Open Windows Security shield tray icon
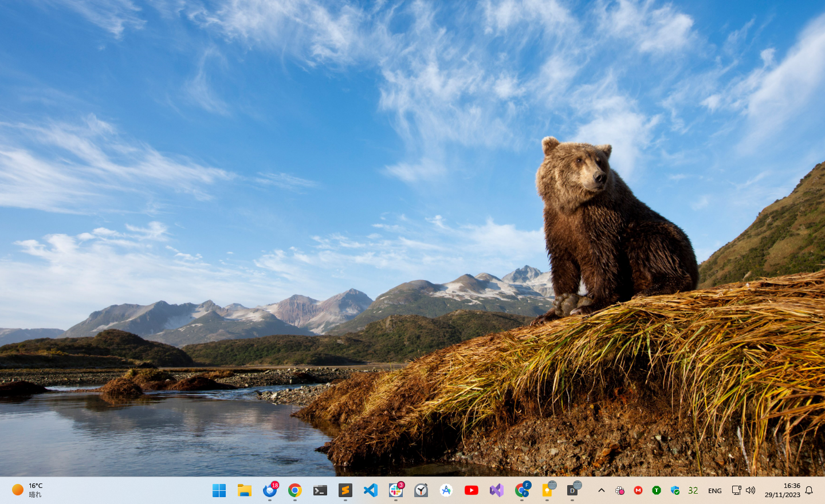Viewport: 825px width, 504px height. [675, 490]
